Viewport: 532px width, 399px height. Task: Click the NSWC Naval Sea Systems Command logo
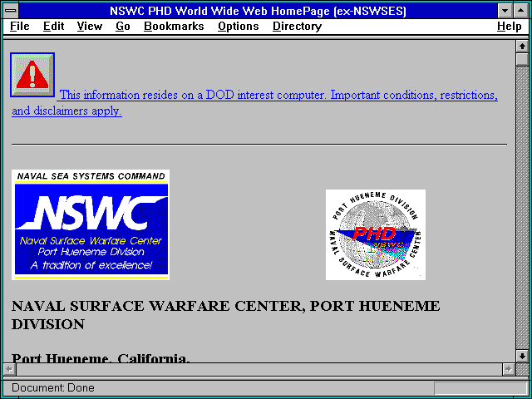click(x=91, y=225)
